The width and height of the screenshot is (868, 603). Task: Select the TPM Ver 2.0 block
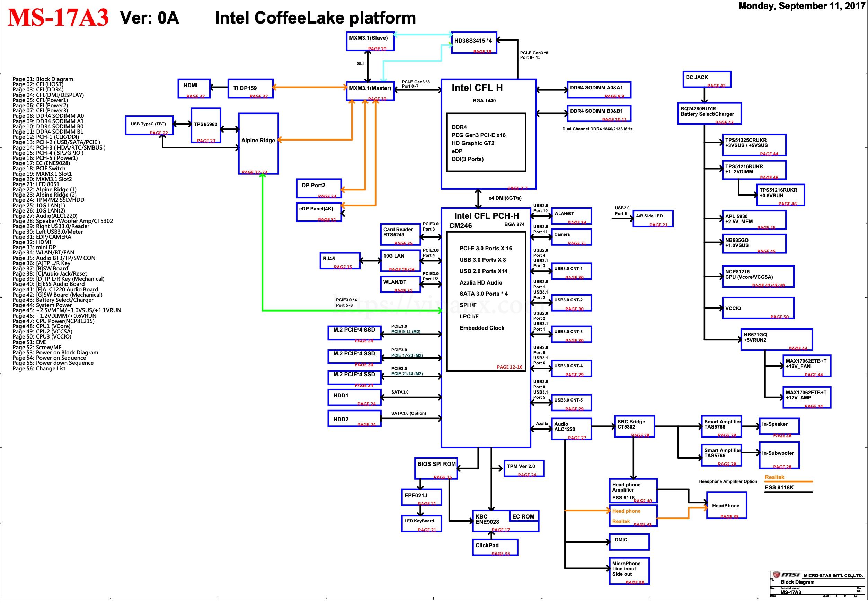pos(524,468)
